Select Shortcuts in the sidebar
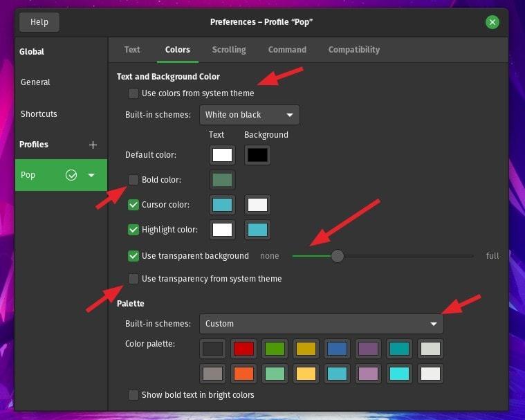Screen dimensions: 525x420 point(39,114)
